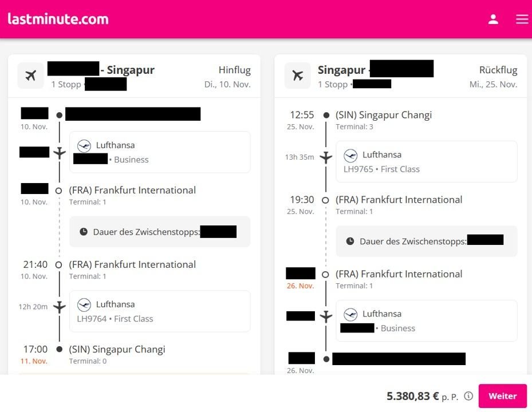Click the price info icon
The height and width of the screenshot is (412, 532).
click(468, 396)
